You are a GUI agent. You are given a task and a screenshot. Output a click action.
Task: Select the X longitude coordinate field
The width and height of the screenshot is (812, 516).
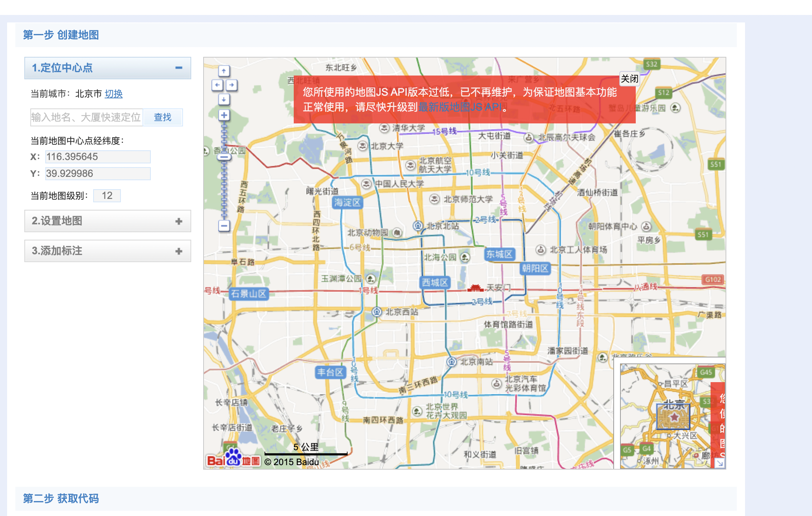[x=98, y=157]
